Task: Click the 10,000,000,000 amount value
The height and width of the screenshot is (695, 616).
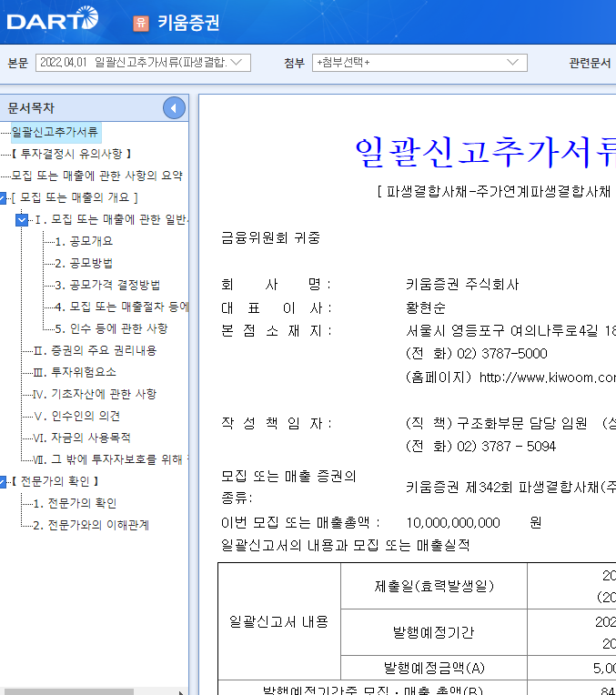Action: (x=453, y=523)
